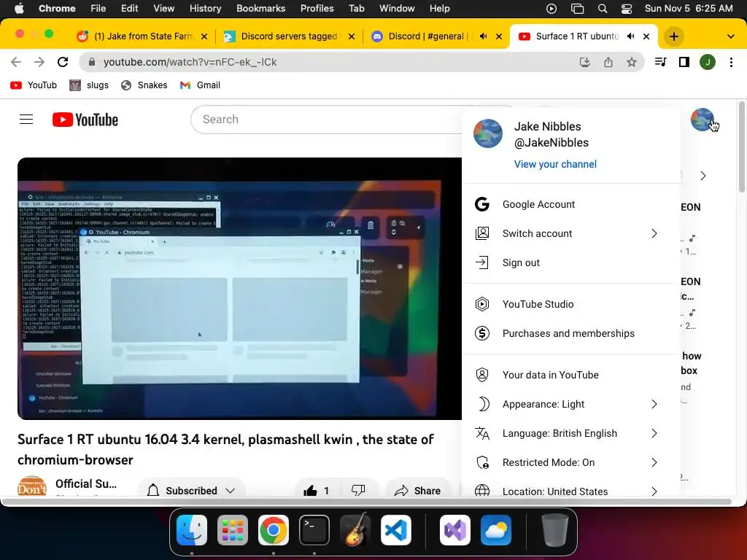Click the Sign out menu entry
The width and height of the screenshot is (747, 560).
(x=570, y=262)
